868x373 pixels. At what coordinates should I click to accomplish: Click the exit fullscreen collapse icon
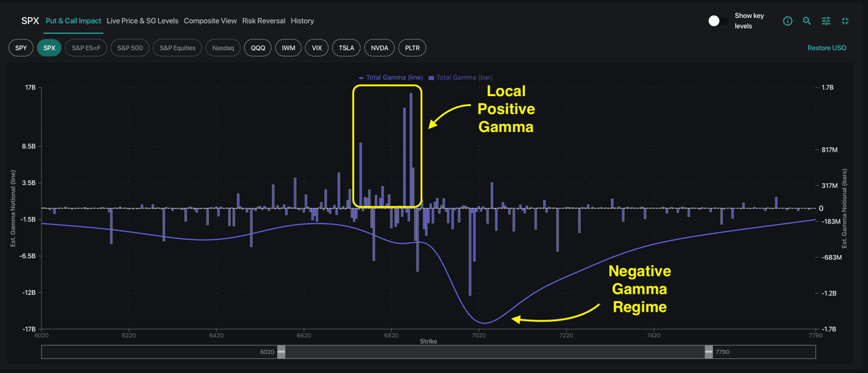coord(845,21)
